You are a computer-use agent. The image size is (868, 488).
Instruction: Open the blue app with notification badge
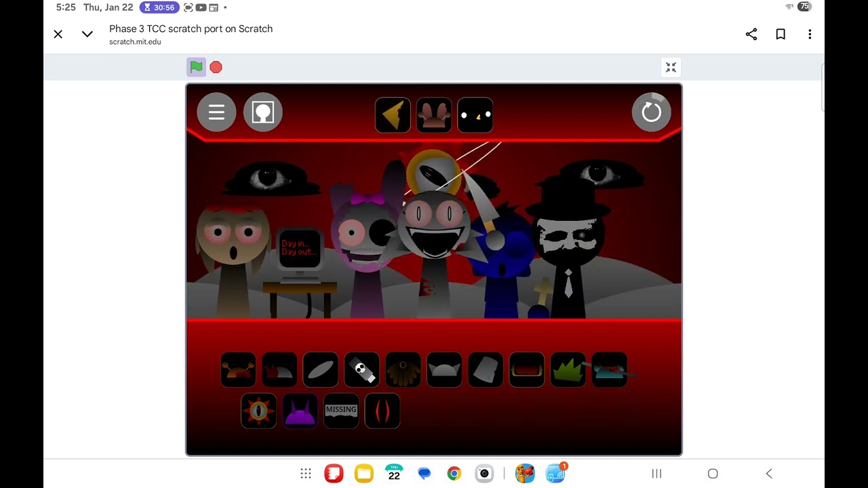pyautogui.click(x=555, y=472)
